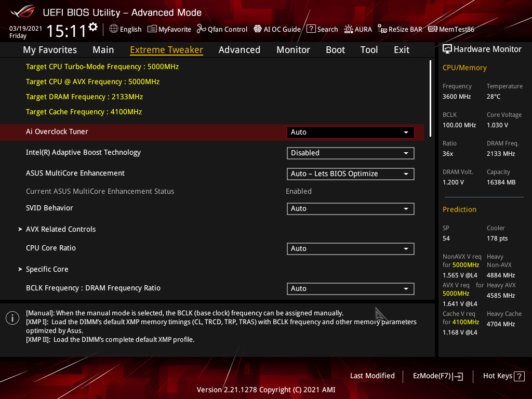This screenshot has height=399, width=532.
Task: Click the 16384 MB capacity value
Action: coord(501,182)
